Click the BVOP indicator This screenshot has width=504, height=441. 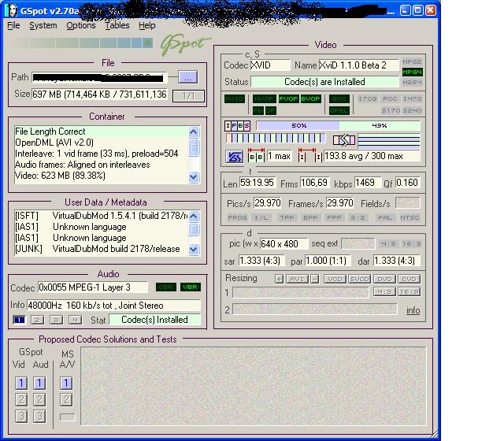pyautogui.click(x=311, y=98)
